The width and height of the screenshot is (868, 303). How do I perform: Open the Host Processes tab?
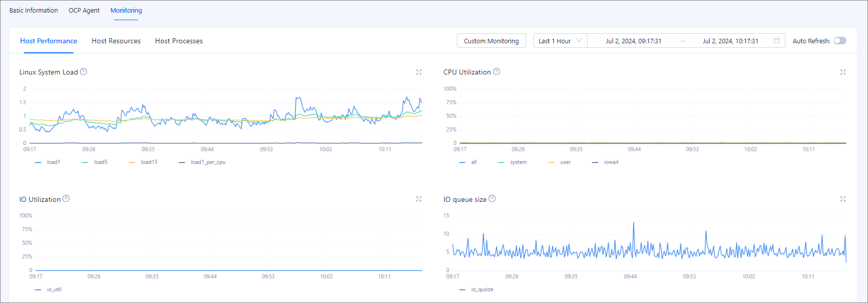(179, 41)
